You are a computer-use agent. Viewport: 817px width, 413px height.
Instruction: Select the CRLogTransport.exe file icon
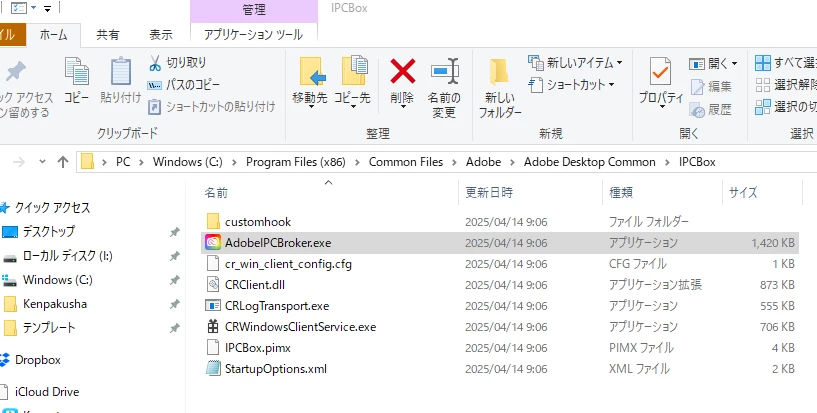click(213, 305)
